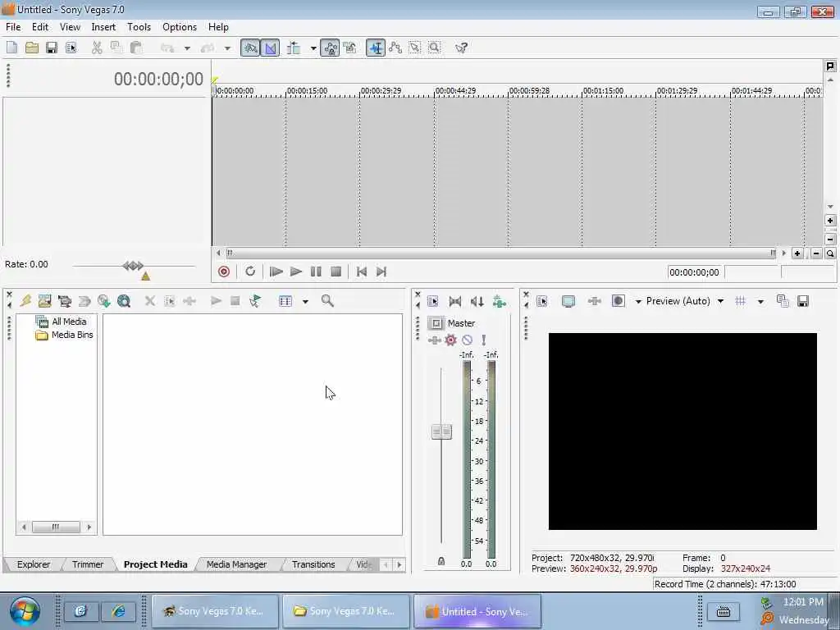Open the Overlays dropdown arrow in preview
Image resolution: width=840 pixels, height=630 pixels.
point(760,302)
